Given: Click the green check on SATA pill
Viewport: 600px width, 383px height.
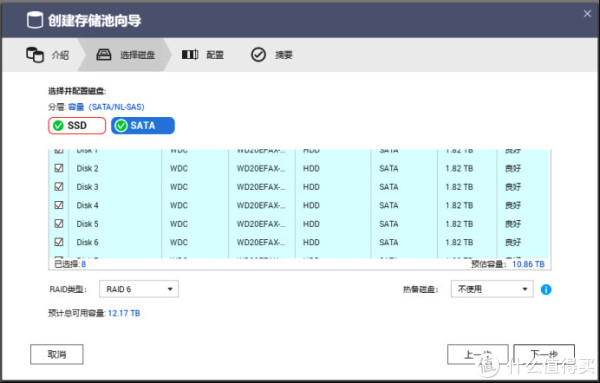Looking at the screenshot, I should pyautogui.click(x=121, y=125).
